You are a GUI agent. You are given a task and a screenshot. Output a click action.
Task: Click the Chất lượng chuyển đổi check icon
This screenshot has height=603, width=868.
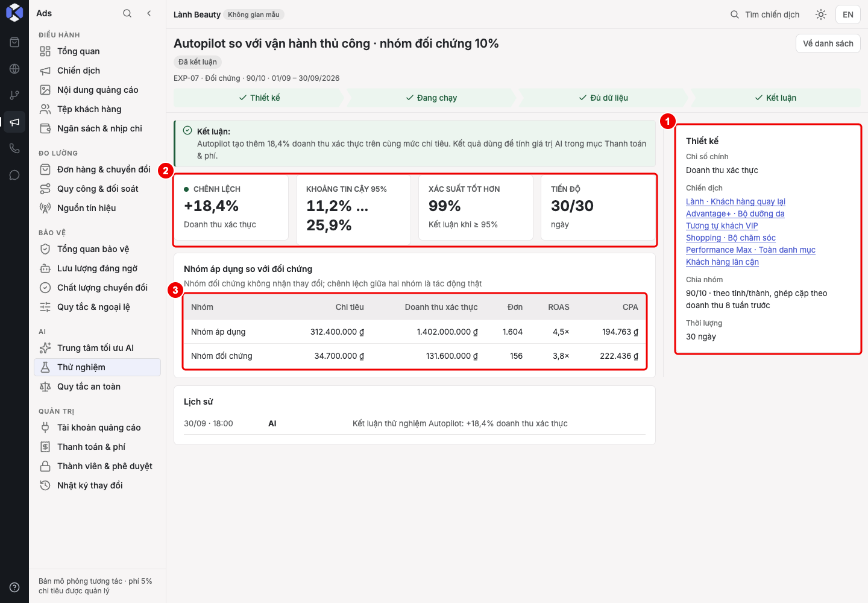click(x=45, y=288)
